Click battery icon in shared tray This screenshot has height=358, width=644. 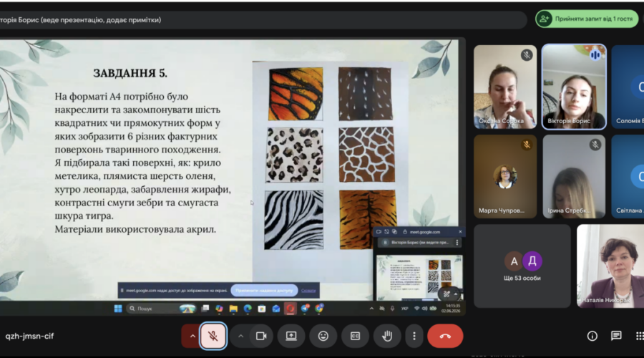pos(433,309)
